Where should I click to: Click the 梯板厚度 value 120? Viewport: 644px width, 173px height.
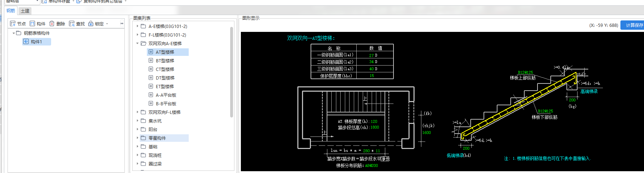(x=374, y=121)
